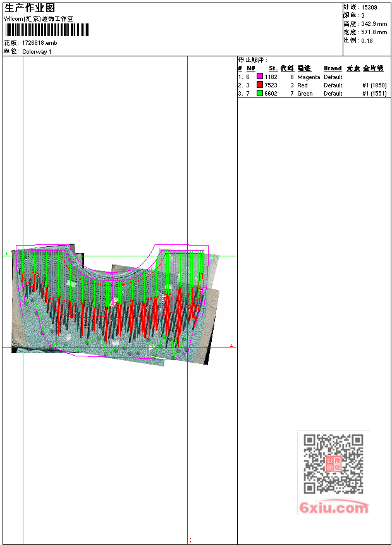392x545 pixels.
Task: Click the magenta color swatch for thread 1182
Action: pyautogui.click(x=260, y=77)
